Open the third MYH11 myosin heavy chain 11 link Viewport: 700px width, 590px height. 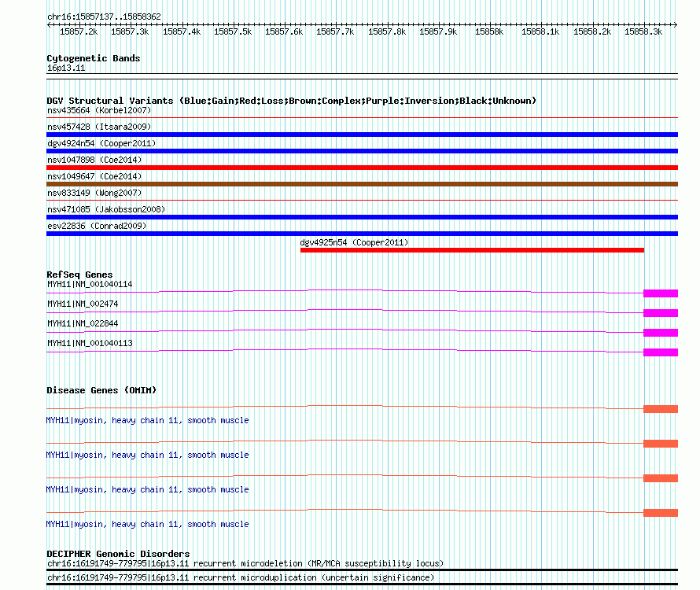point(147,489)
